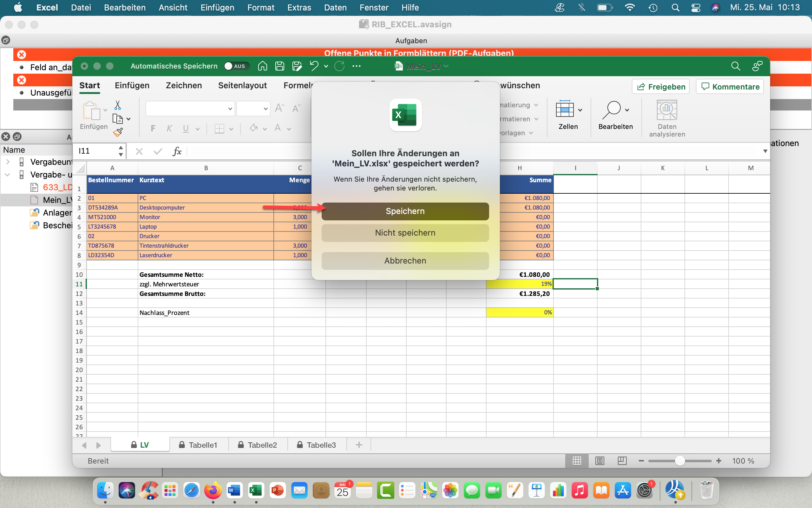The width and height of the screenshot is (812, 508).
Task: Click the Copy icon in ribbon
Action: 117,119
